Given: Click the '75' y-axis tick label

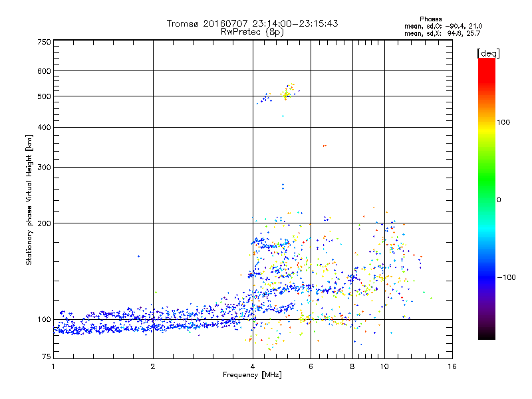Looking at the screenshot, I should pyautogui.click(x=47, y=356).
